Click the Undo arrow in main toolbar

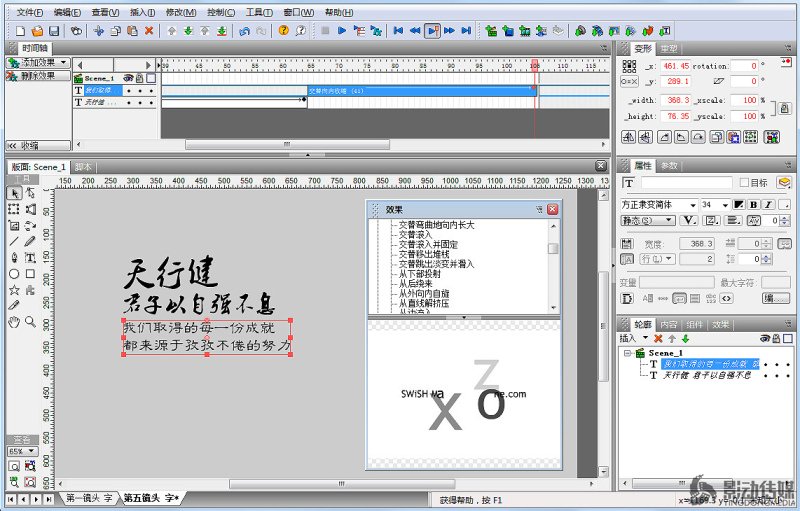tap(244, 31)
